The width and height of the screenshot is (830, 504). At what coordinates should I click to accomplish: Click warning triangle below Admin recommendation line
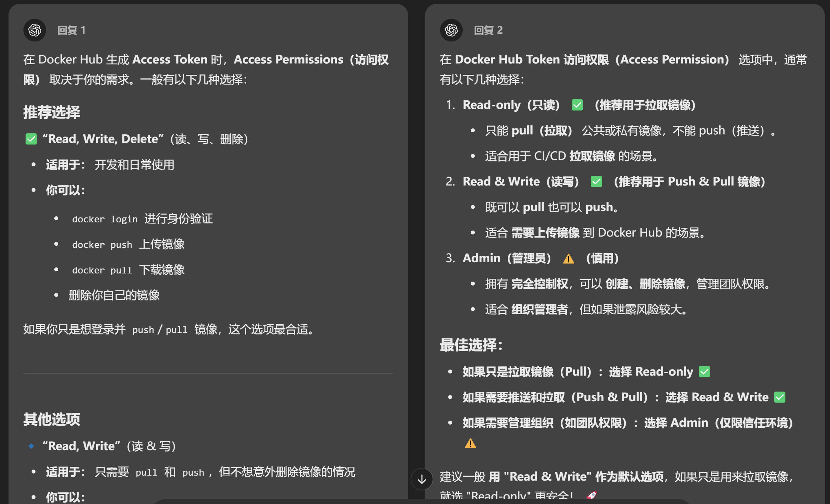pyautogui.click(x=470, y=443)
